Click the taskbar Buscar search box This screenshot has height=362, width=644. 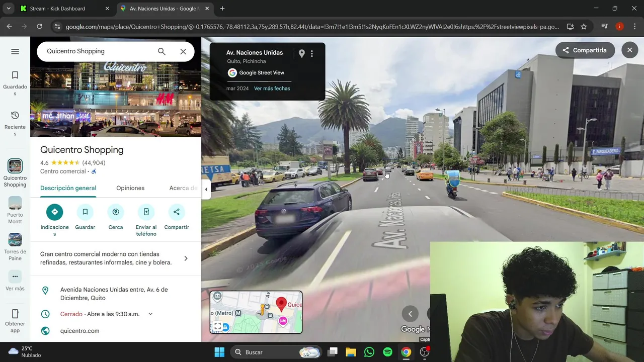(x=276, y=352)
